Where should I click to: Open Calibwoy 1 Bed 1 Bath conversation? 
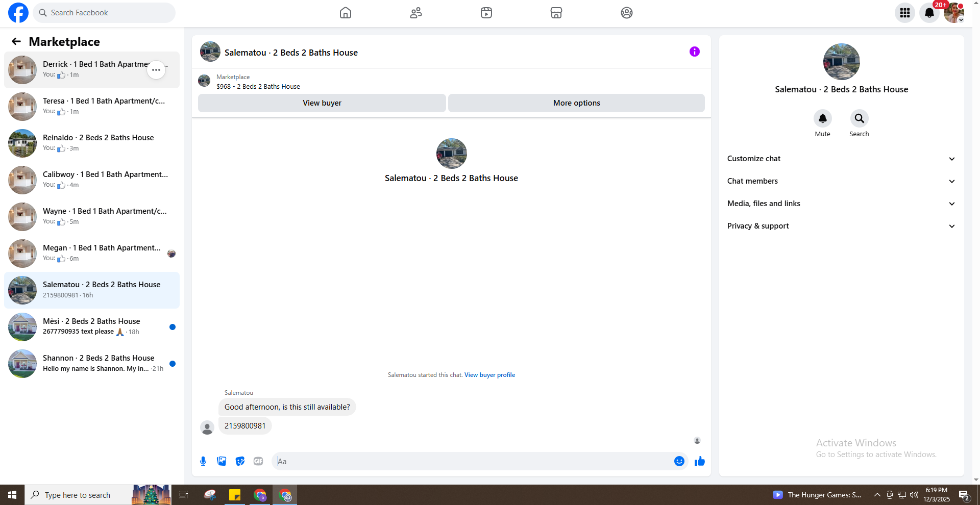(x=92, y=180)
